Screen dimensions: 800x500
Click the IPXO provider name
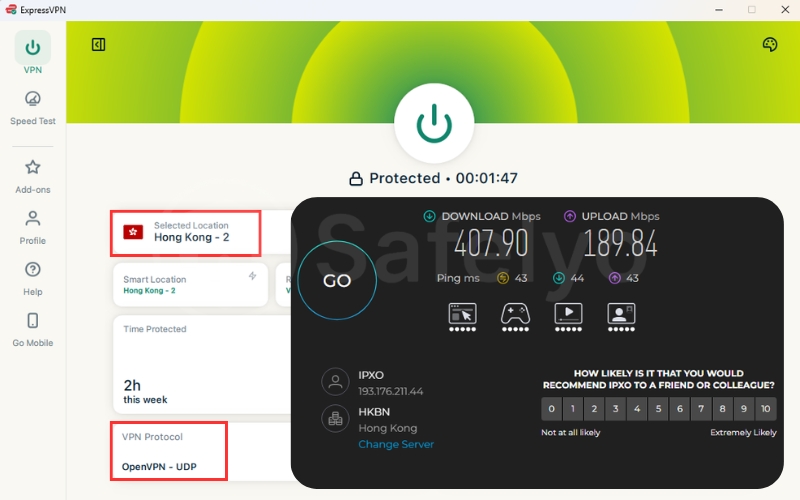click(371, 375)
